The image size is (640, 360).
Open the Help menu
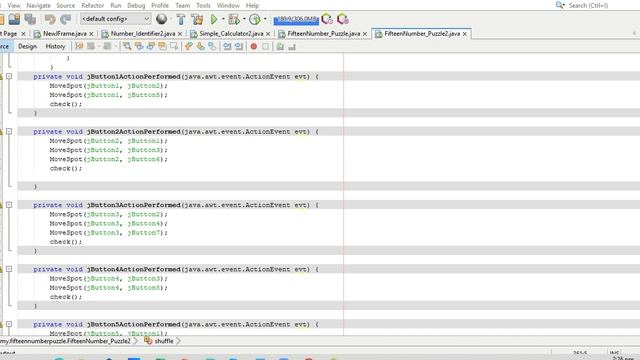pos(252,5)
